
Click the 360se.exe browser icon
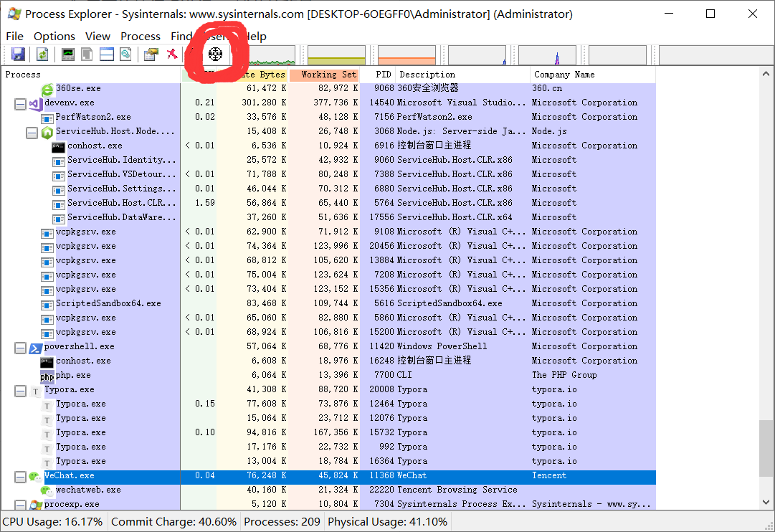coord(47,89)
